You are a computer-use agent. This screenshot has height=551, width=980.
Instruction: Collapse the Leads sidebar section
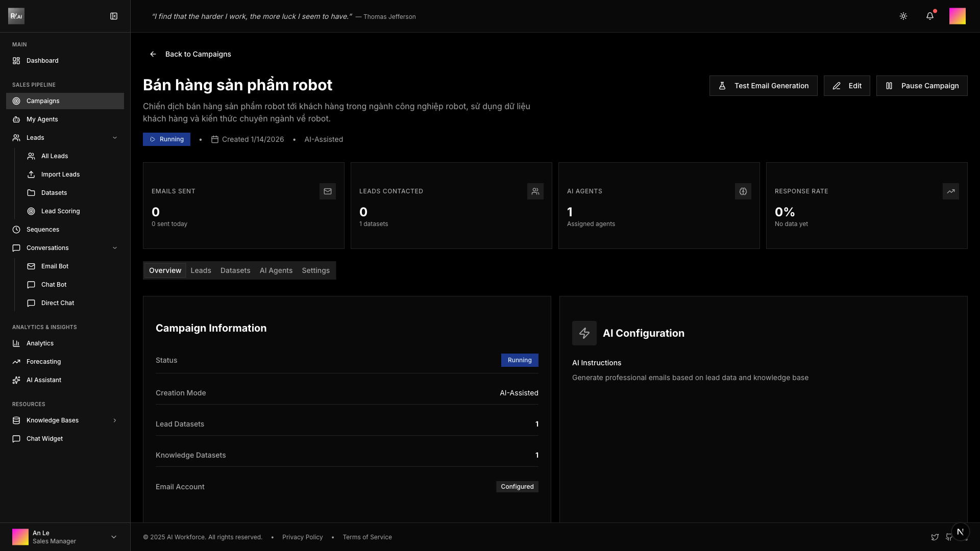click(115, 138)
